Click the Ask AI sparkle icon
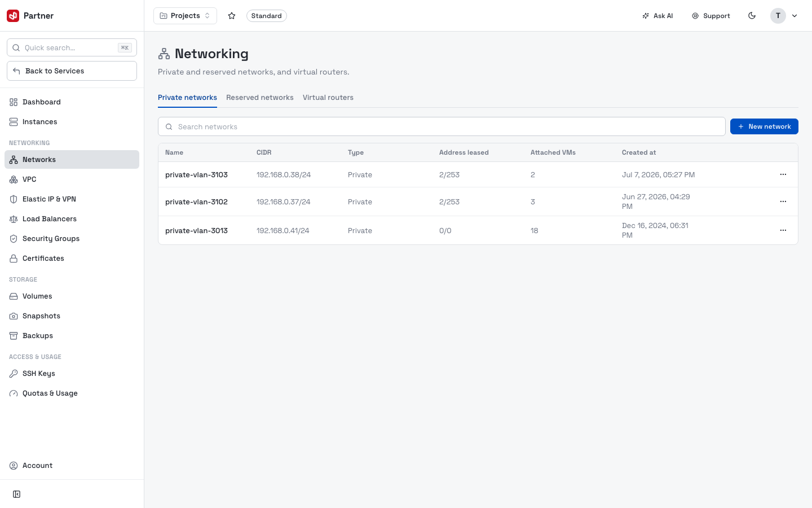The height and width of the screenshot is (508, 812). pos(646,16)
